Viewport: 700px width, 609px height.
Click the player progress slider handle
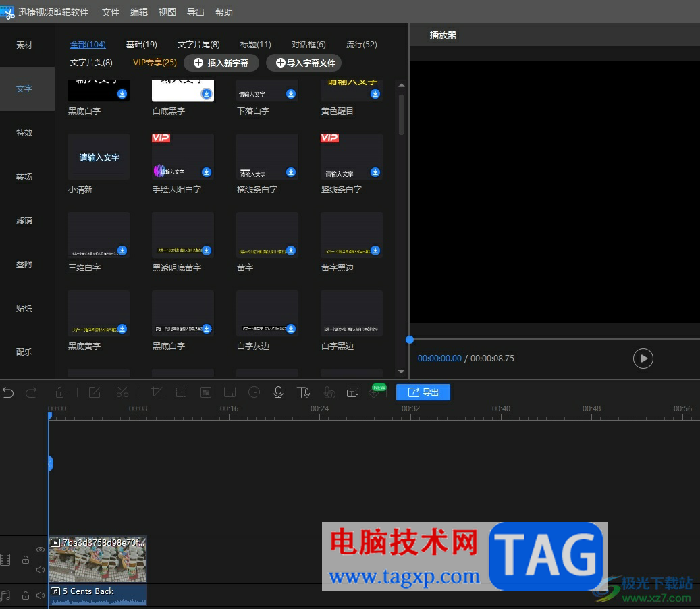click(409, 340)
